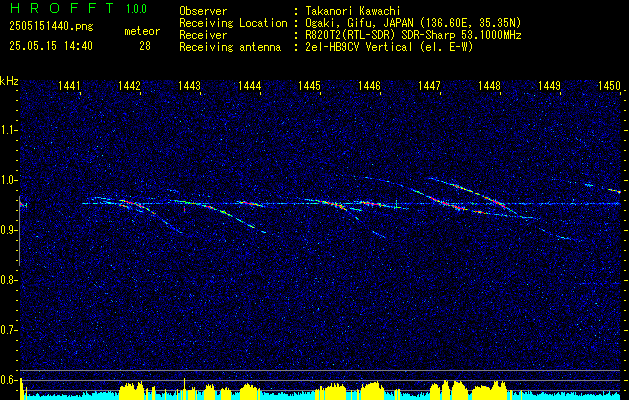Click the 1446 time marker
Image resolution: width=629 pixels, height=400 pixels.
[369, 85]
